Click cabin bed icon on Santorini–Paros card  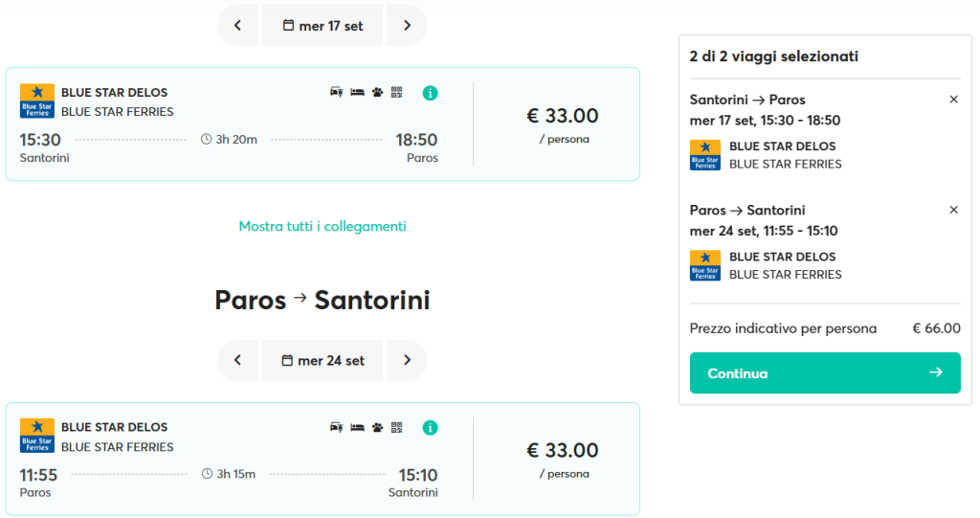357,93
